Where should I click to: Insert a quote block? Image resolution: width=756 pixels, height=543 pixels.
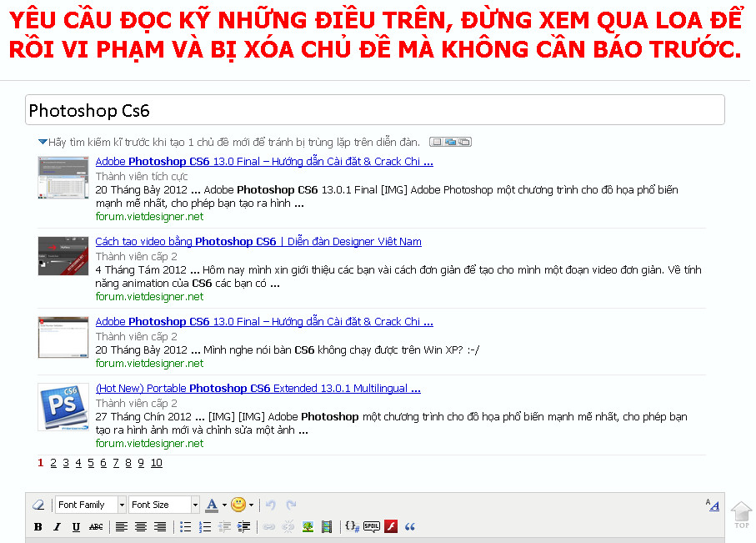[410, 526]
